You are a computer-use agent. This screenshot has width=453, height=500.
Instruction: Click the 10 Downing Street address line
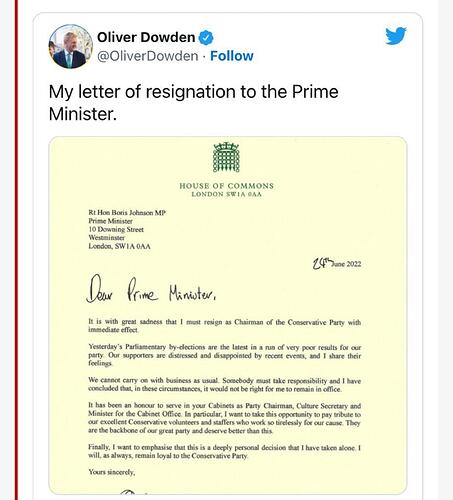tap(116, 229)
